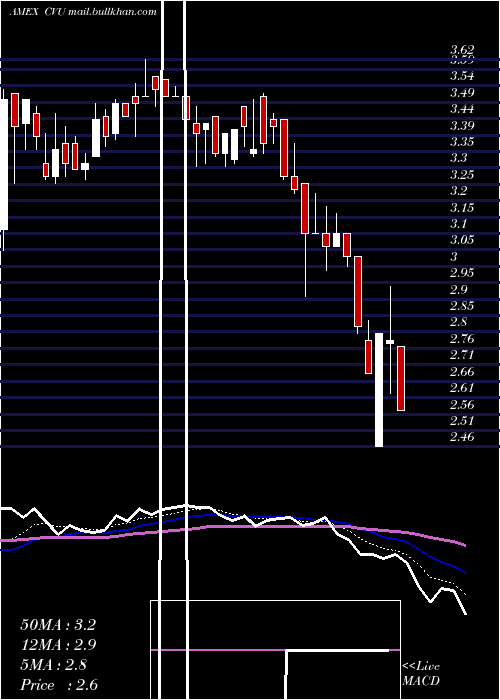This screenshot has height=700, width=500.
Task: Click the 2.95 price axis label
Action: pos(462,273)
